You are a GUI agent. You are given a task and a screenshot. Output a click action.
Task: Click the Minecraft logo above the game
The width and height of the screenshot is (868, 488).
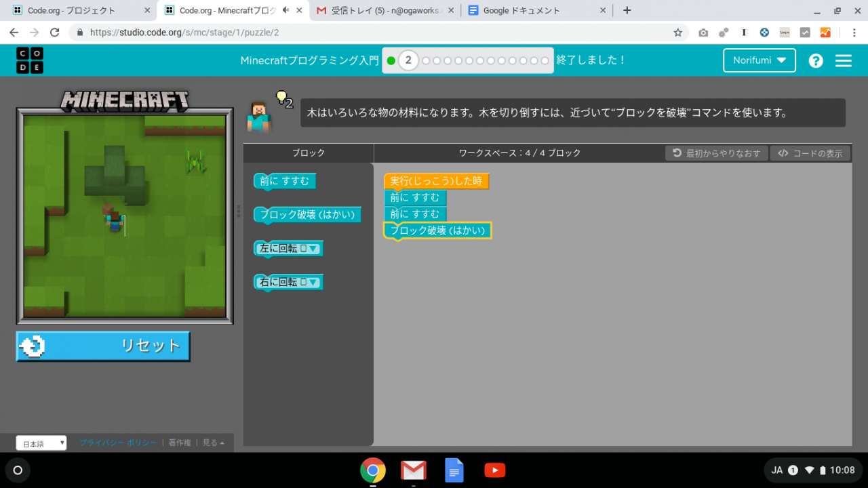click(125, 101)
